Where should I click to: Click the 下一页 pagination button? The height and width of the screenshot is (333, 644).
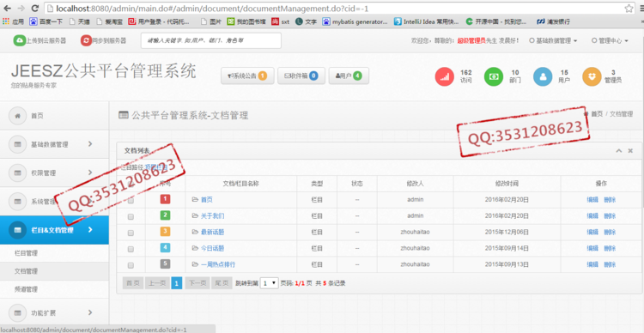pos(197,283)
